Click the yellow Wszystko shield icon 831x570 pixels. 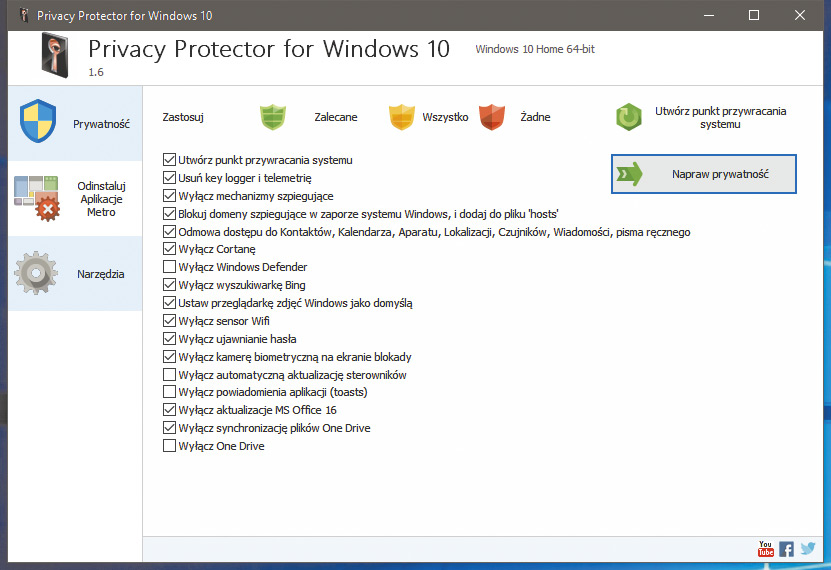pyautogui.click(x=401, y=117)
